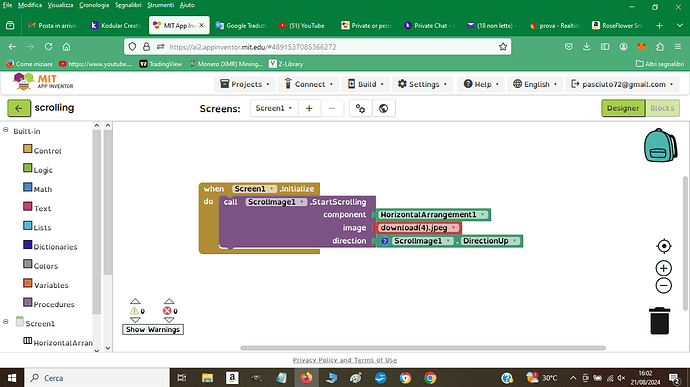Zoom in with the plus circle icon
This screenshot has width=690, height=387.
click(664, 268)
